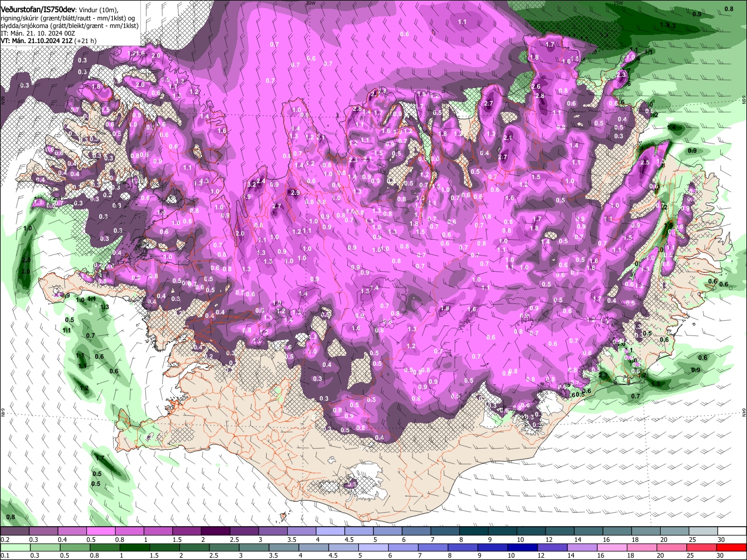Screen dimensions: 747x560
Task: Pick the palest green 0.1 swatch in rain scale
Action: (x=15, y=548)
